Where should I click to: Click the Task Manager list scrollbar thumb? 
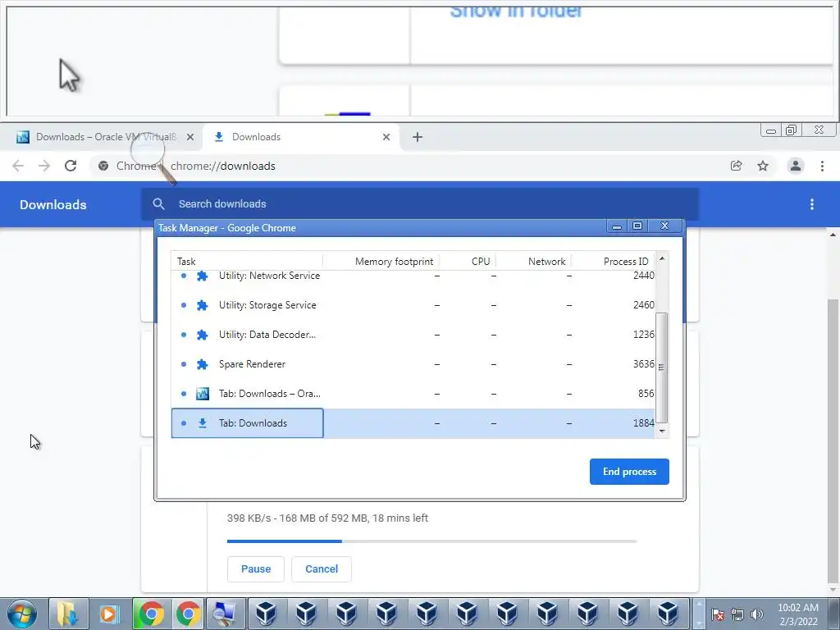[x=662, y=367]
